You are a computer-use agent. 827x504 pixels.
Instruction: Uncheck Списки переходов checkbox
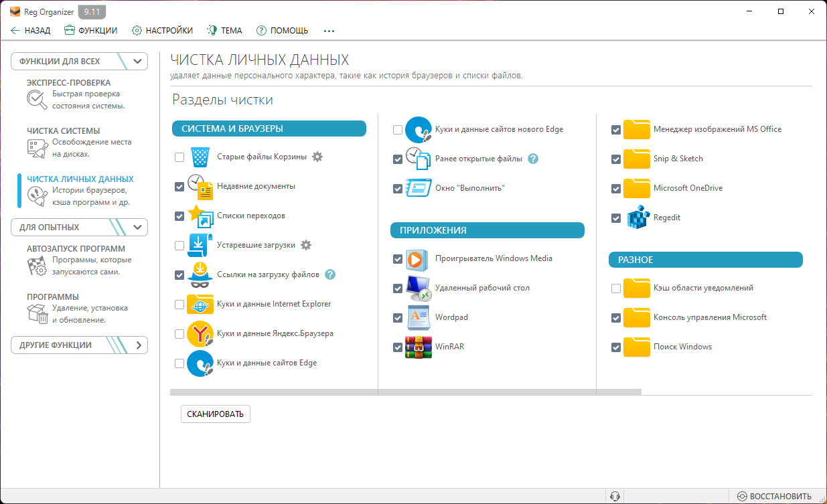[179, 216]
